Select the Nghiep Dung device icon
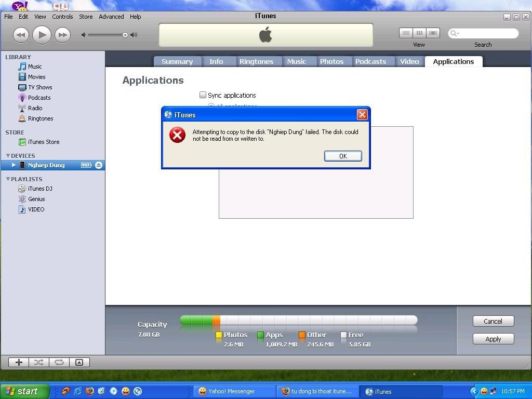 tap(22, 165)
